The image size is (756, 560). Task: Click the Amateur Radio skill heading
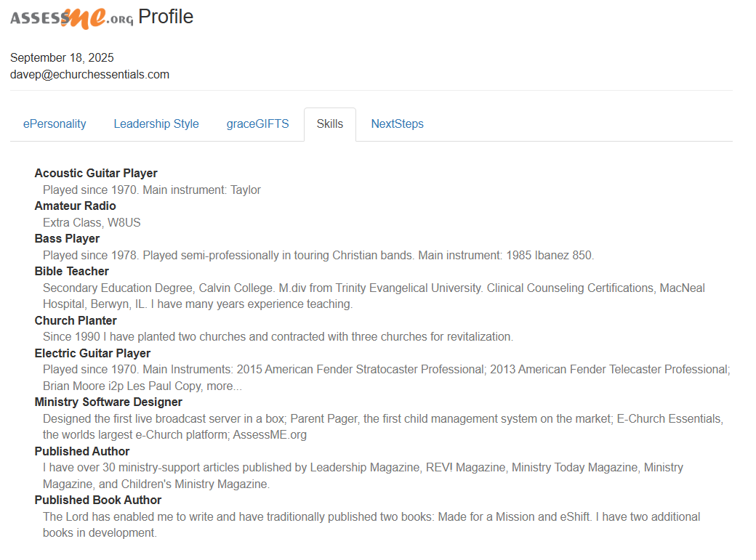[x=75, y=206]
